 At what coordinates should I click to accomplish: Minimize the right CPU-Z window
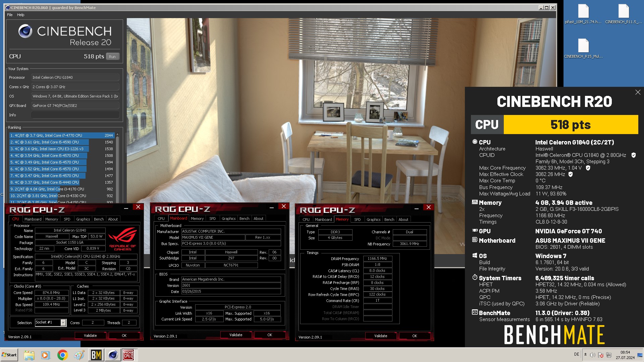417,208
